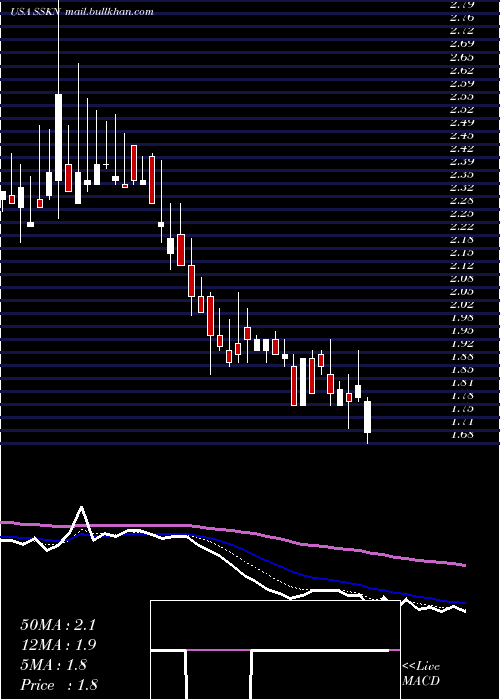Click the '50MA : 2.1' readout
This screenshot has height=700, width=500.
coord(58,625)
